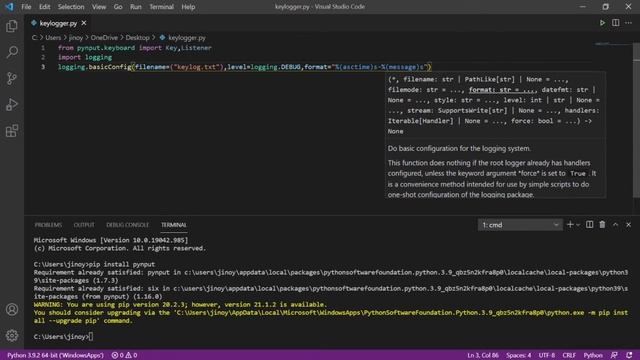Open the Selection menu

(x=71, y=7)
